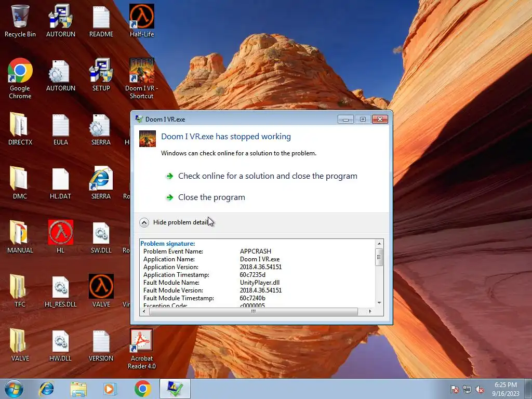Select the AUTORUN settings file with gear
The height and width of the screenshot is (399, 532).
[60, 75]
